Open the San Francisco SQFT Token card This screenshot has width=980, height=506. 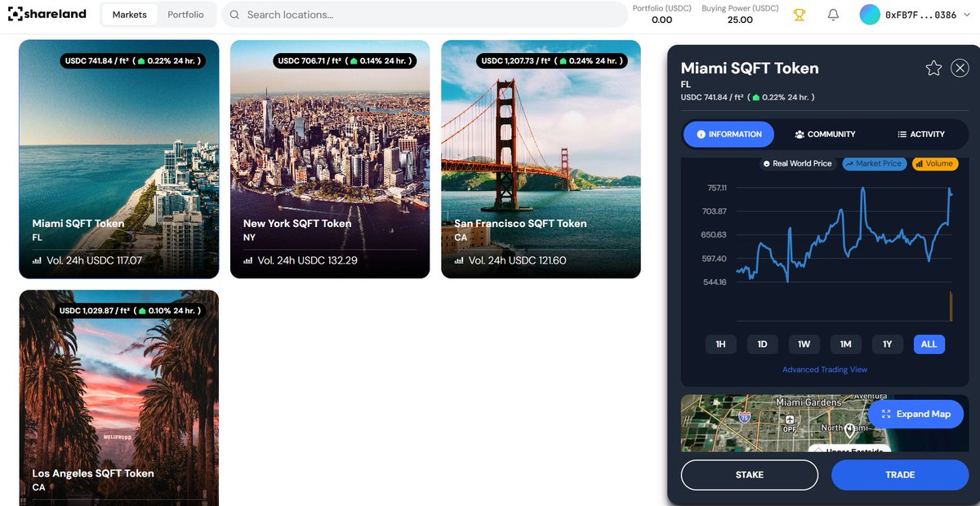point(541,159)
